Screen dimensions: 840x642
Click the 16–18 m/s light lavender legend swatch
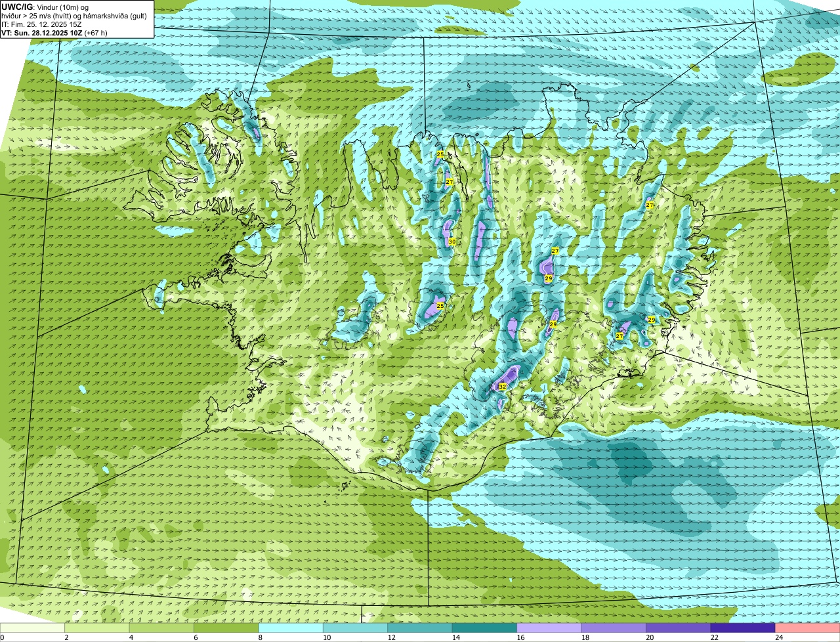tap(549, 628)
